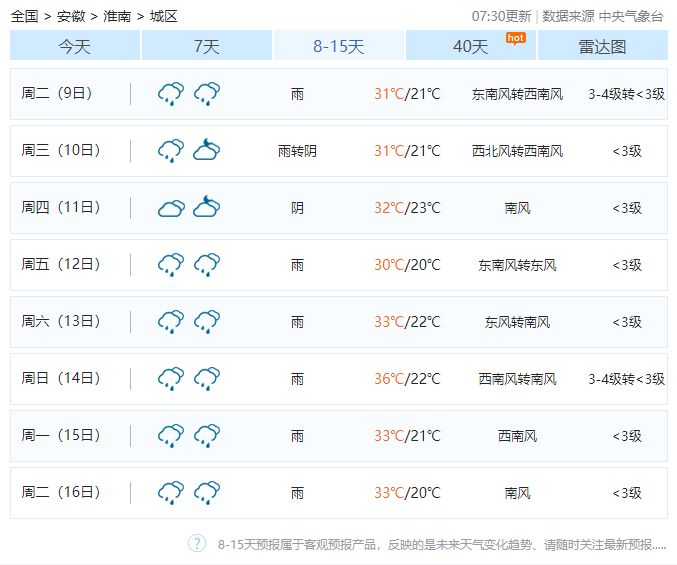Viewport: 677px width, 565px height.
Task: Click the 32℃/23℃ temperature
Action: pos(407,208)
